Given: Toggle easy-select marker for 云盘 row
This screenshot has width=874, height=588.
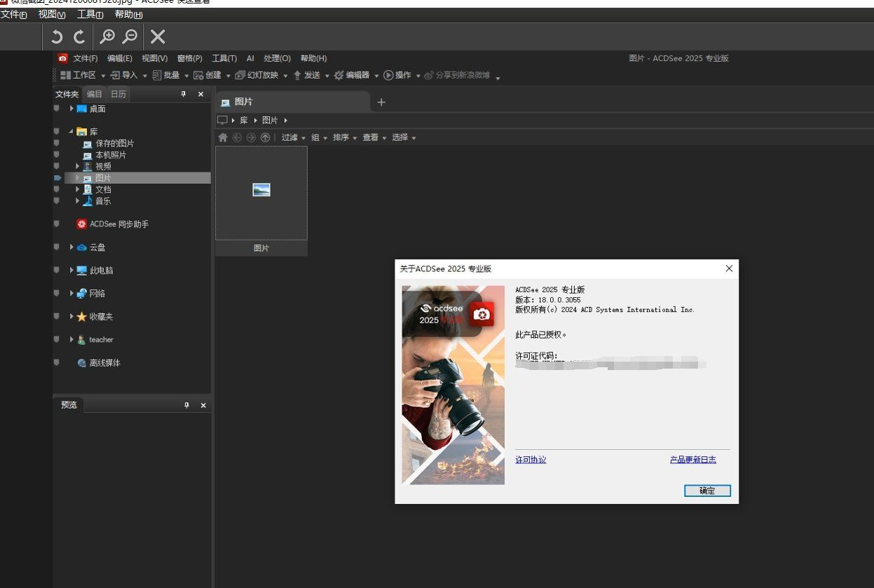Looking at the screenshot, I should (x=57, y=247).
